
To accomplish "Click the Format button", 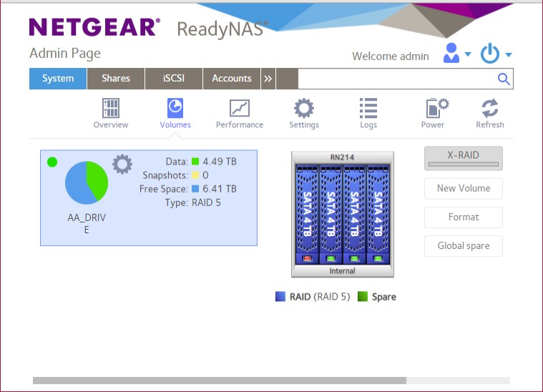I will click(464, 217).
